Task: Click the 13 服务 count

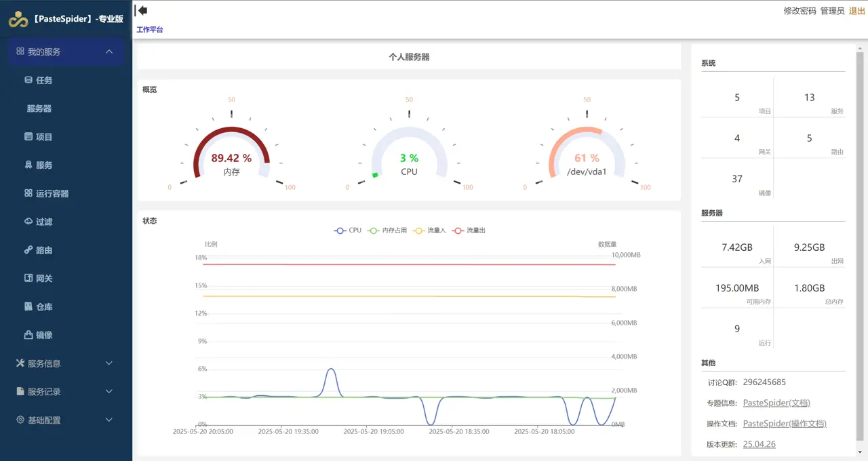Action: pos(810,98)
